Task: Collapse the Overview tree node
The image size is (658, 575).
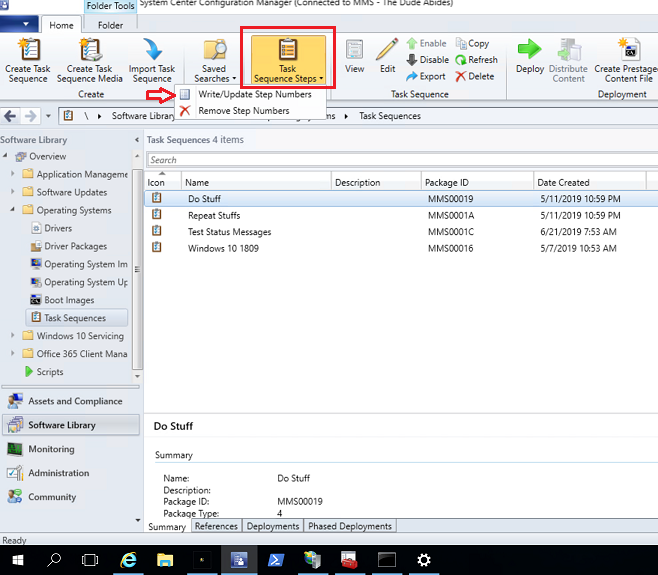Action: point(5,156)
